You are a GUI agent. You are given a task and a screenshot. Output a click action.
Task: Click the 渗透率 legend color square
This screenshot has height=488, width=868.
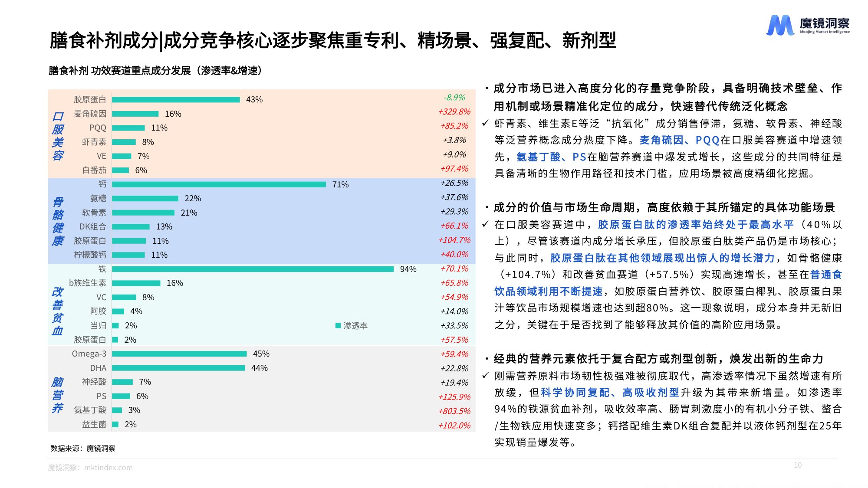[338, 325]
